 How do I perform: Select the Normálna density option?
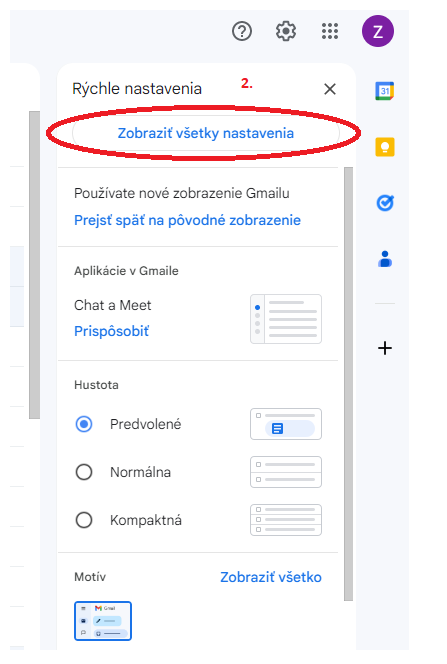coord(84,472)
